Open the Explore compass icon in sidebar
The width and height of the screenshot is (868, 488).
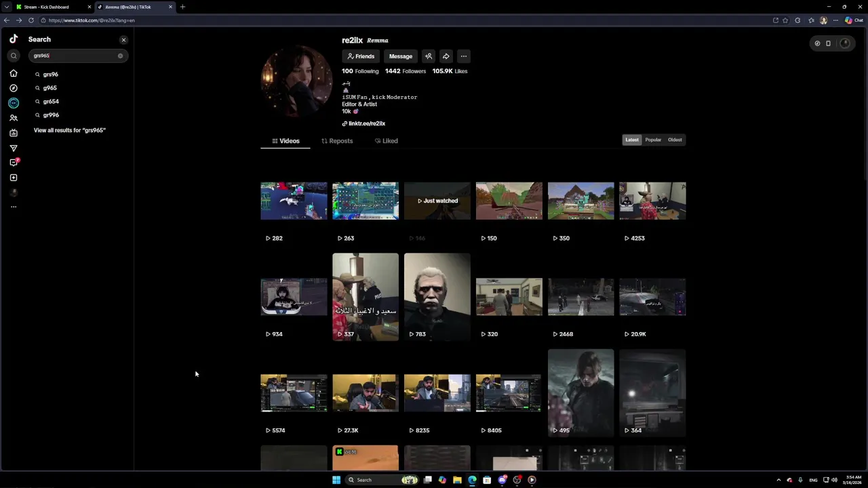tap(14, 88)
